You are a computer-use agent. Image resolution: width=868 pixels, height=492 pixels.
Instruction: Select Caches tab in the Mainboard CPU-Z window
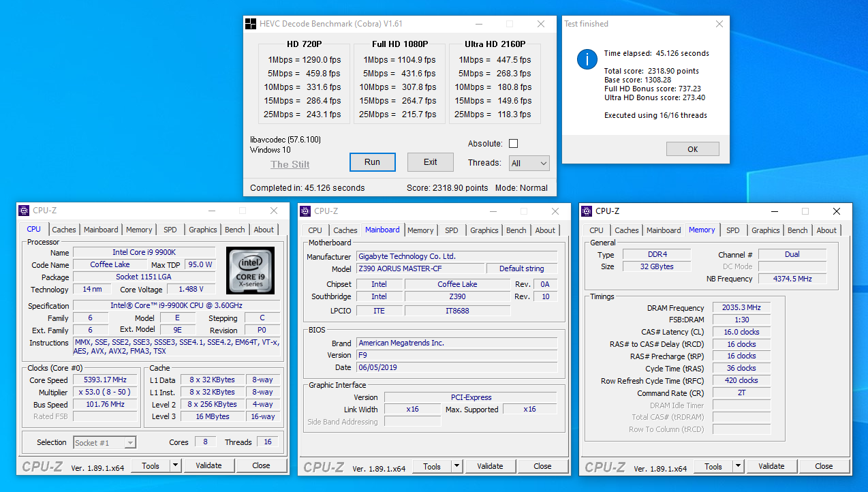coord(345,230)
